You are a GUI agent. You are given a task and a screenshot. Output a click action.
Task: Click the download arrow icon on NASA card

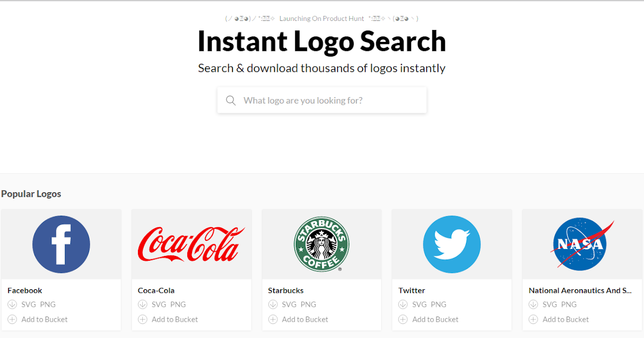[x=533, y=304]
